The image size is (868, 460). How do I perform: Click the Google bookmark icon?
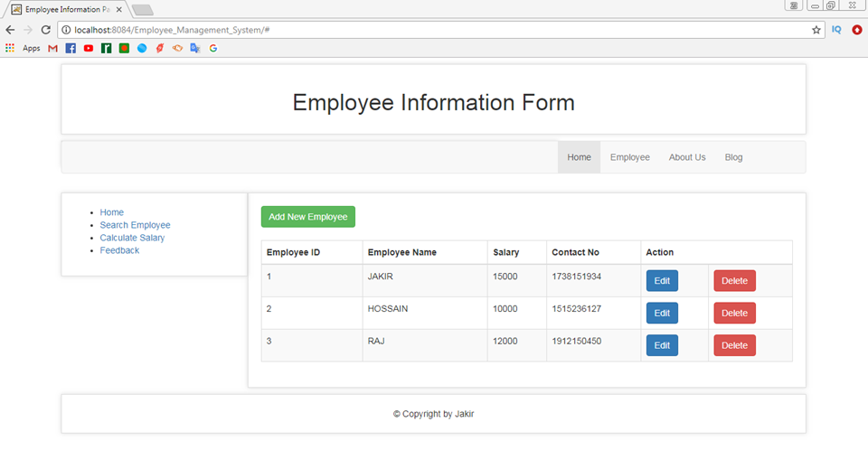click(212, 48)
